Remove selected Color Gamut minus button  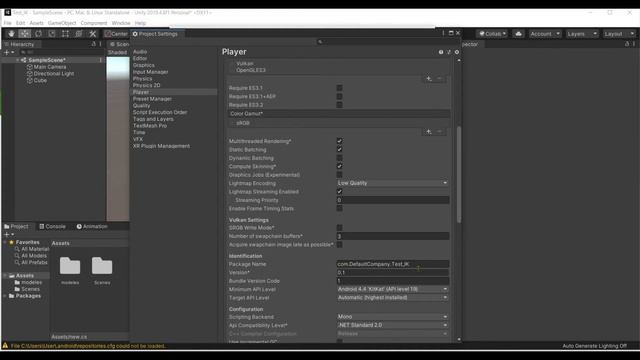pyautogui.click(x=440, y=132)
